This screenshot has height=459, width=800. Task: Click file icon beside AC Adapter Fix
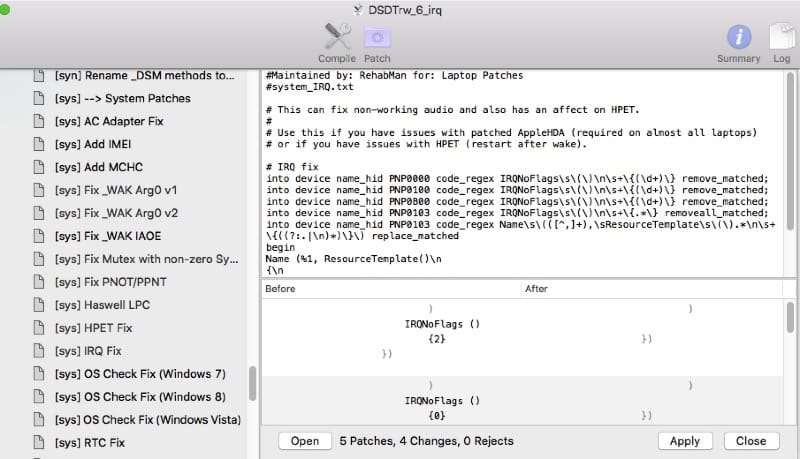pos(39,121)
